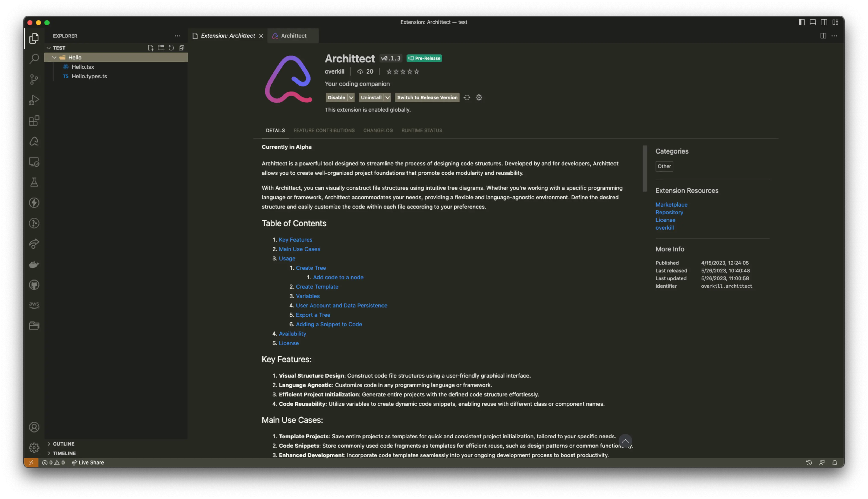Open the Testing flask icon
The height and width of the screenshot is (499, 868).
(x=34, y=182)
